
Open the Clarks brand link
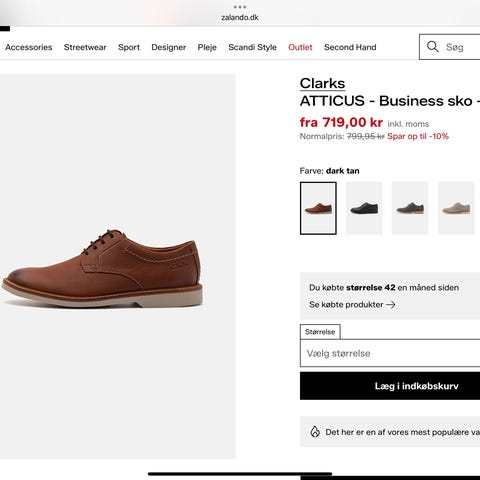coord(322,83)
